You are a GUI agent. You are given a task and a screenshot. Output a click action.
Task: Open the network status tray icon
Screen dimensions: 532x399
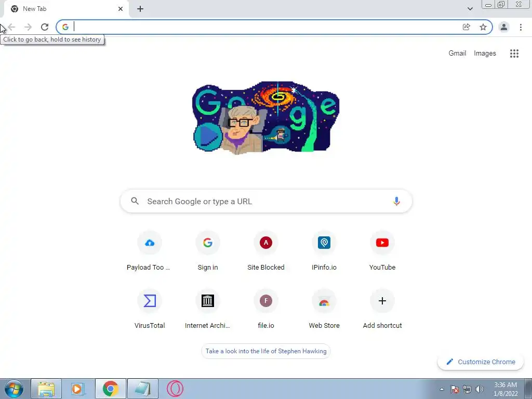pyautogui.click(x=467, y=389)
